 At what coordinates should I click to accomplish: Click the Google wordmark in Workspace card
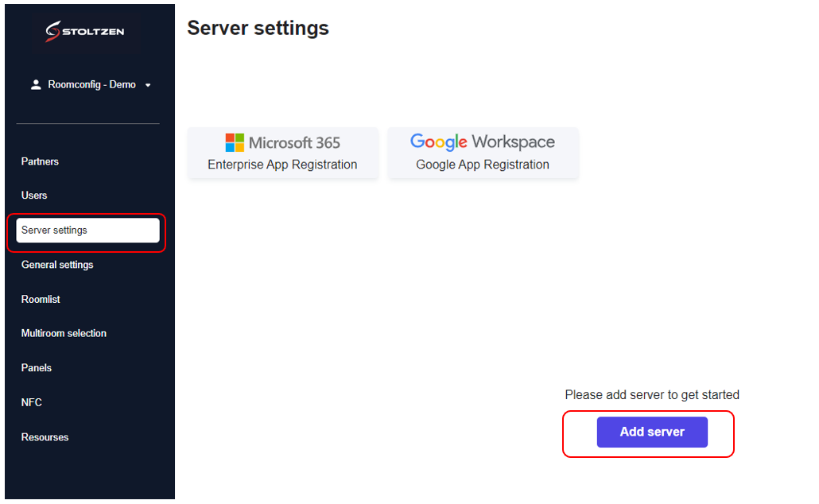pyautogui.click(x=439, y=142)
